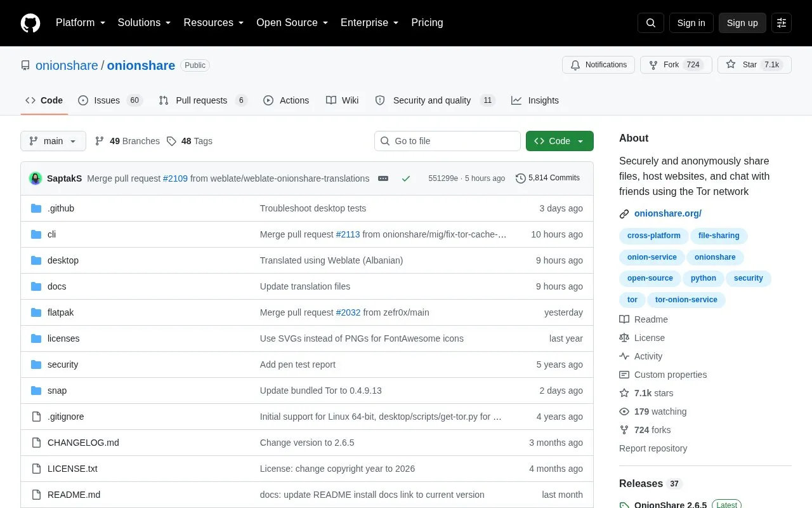Go to the Actions tab
Image resolution: width=812 pixels, height=508 pixels.
[x=286, y=100]
